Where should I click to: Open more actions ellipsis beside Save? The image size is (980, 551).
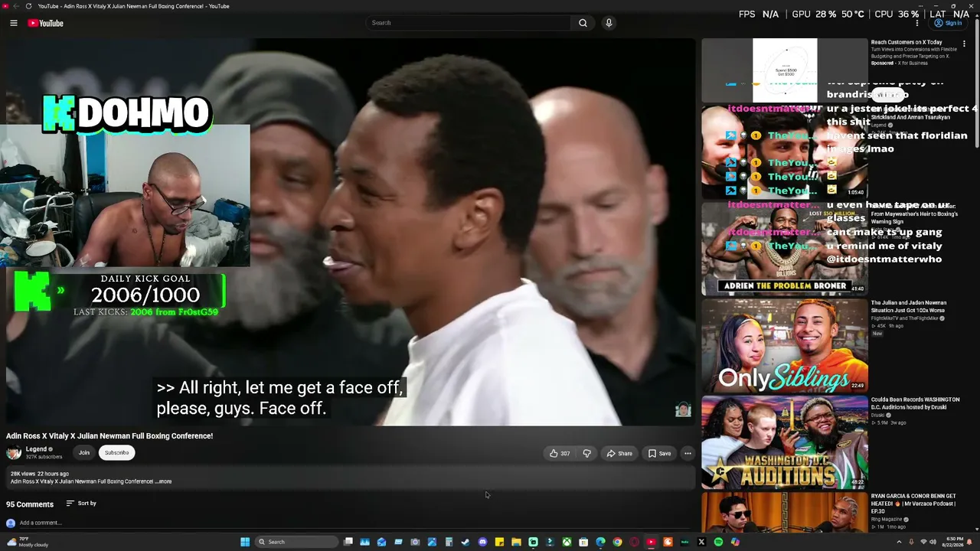point(688,454)
